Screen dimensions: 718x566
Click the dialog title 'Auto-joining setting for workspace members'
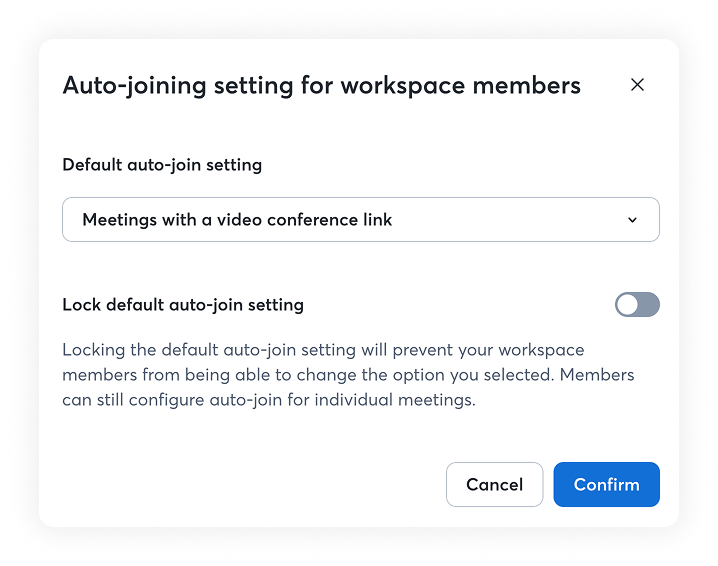321,86
